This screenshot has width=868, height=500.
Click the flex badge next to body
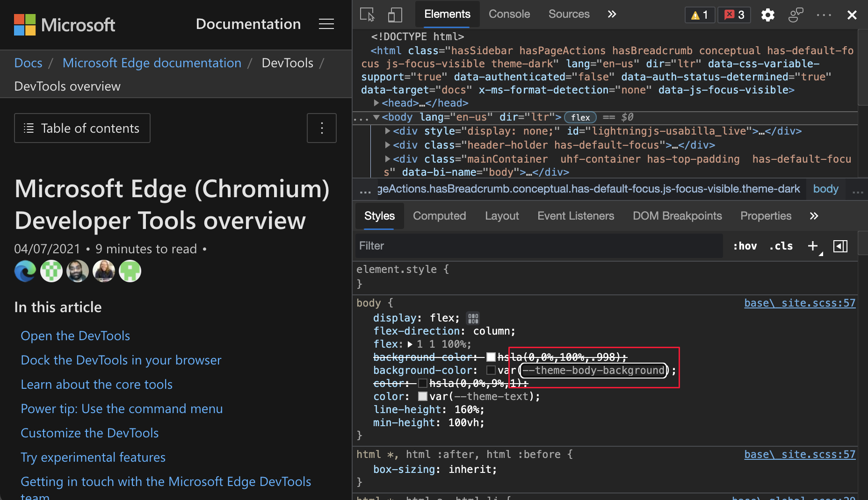click(580, 117)
